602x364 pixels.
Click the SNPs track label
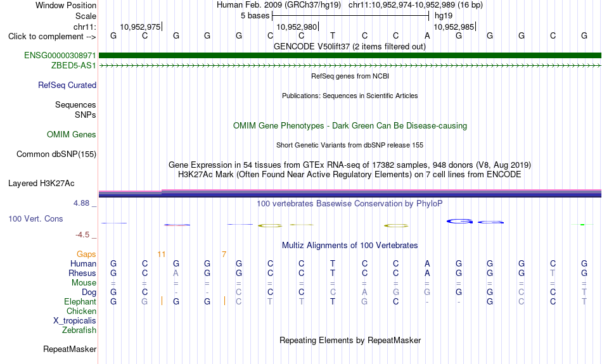(x=86, y=115)
